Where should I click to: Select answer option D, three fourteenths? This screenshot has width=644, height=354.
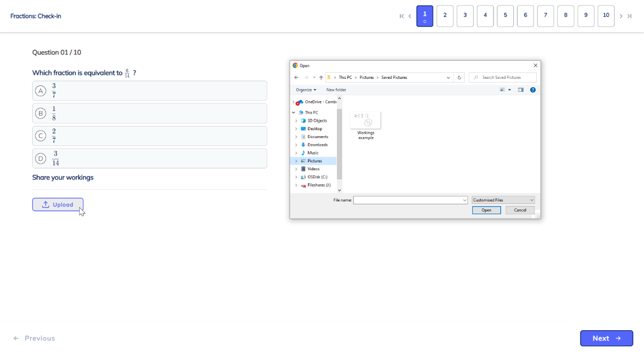(x=149, y=159)
